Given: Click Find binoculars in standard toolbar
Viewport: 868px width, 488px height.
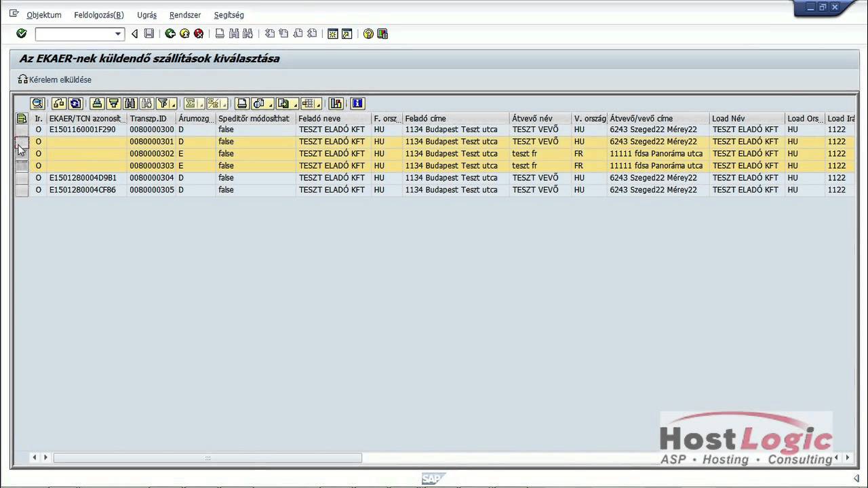Looking at the screenshot, I should [234, 34].
